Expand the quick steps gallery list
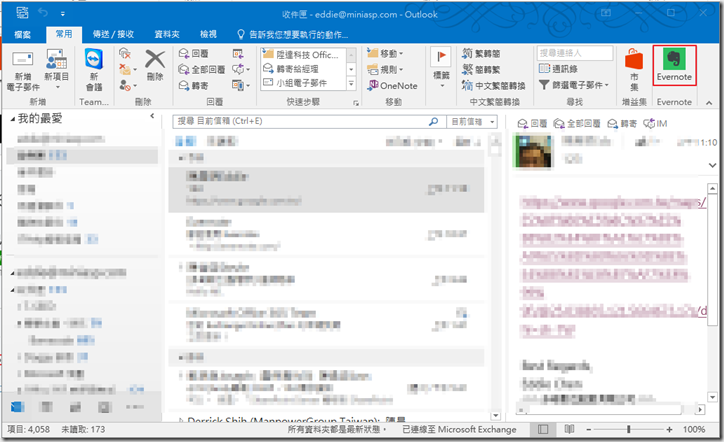 [x=351, y=84]
